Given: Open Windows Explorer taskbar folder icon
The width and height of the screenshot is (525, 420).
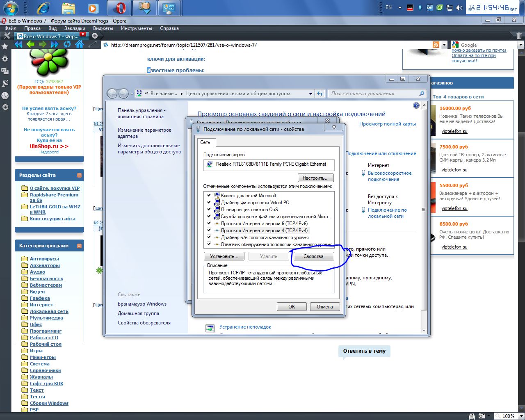Looking at the screenshot, I should point(68,8).
